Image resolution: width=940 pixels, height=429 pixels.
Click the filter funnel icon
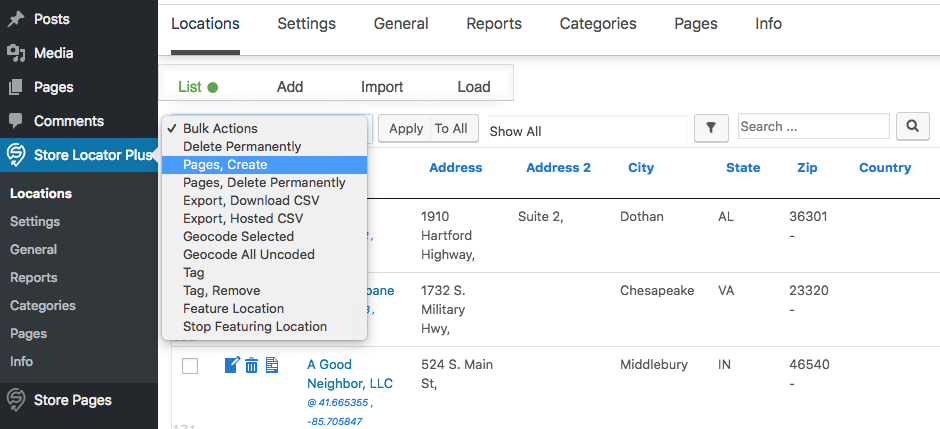point(710,128)
